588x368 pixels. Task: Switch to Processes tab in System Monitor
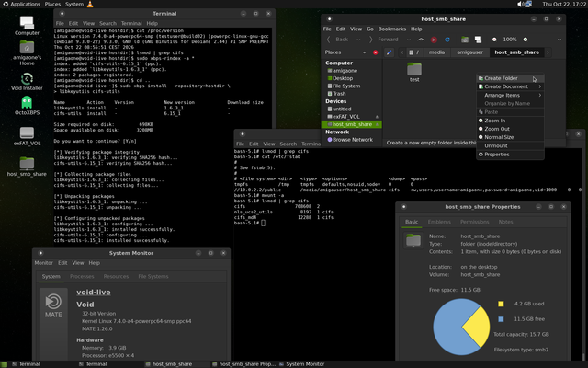click(x=82, y=276)
